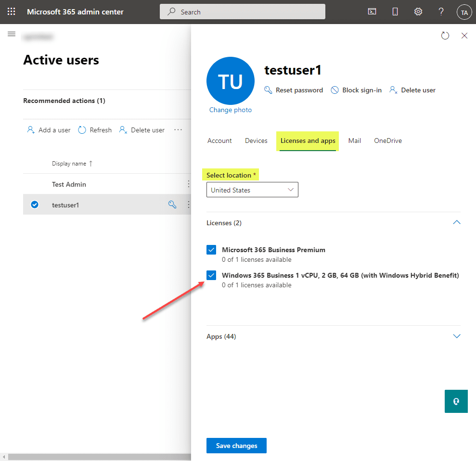Uncheck the Windows 365 Business license
476x461 pixels.
pos(211,275)
